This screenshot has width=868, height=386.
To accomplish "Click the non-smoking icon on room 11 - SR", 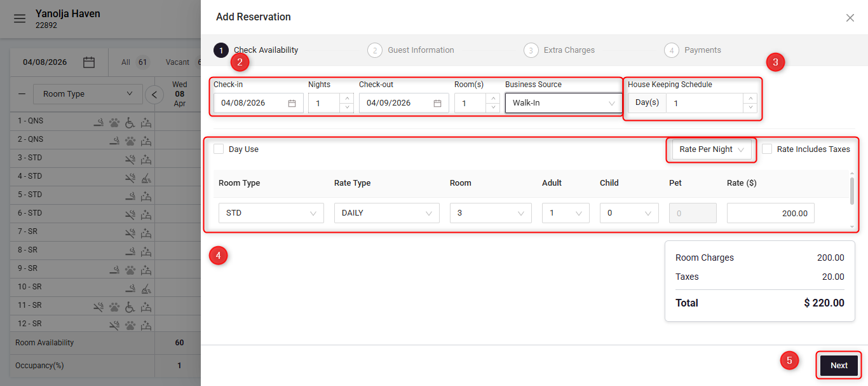I will [98, 307].
